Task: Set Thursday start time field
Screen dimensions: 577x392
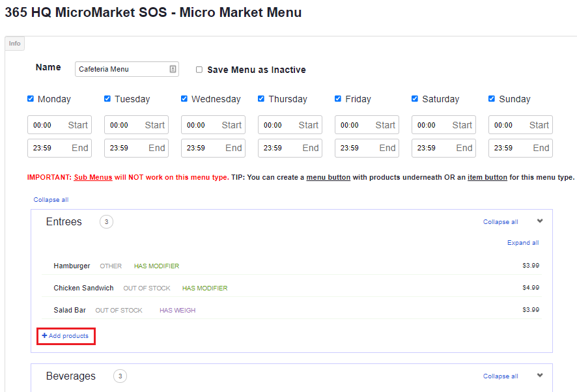Action: click(290, 125)
